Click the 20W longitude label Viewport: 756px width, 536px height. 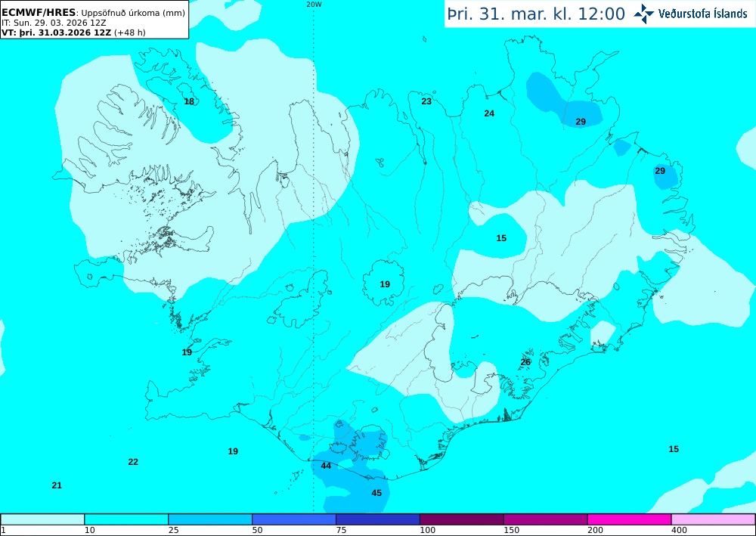click(314, 5)
